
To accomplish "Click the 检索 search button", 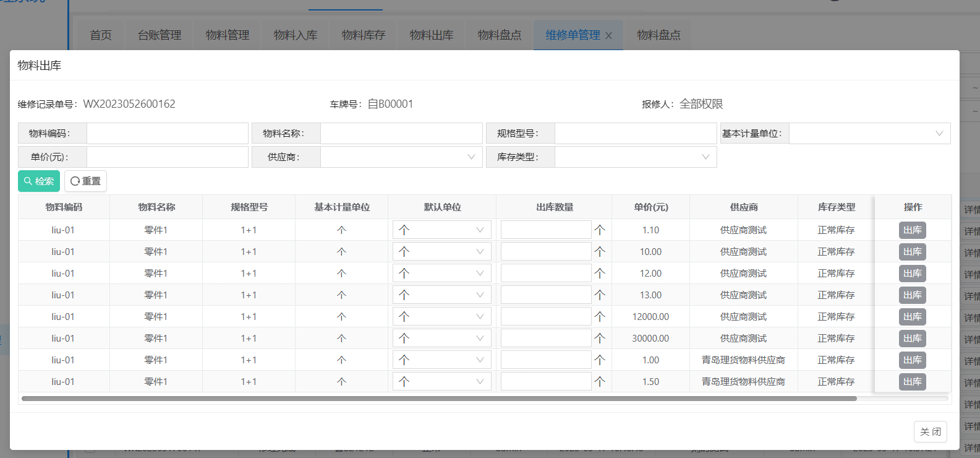I will (x=39, y=181).
